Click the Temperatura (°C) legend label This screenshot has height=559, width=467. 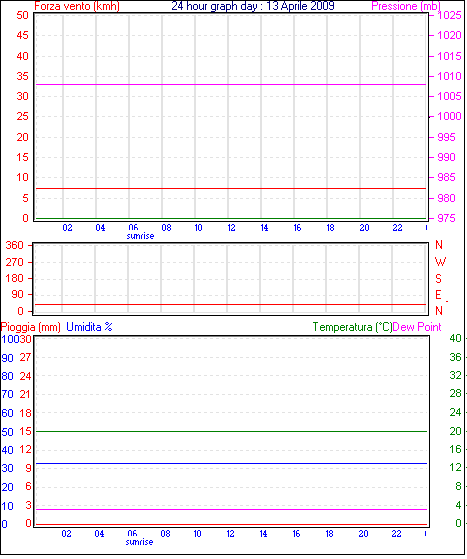[352, 327]
